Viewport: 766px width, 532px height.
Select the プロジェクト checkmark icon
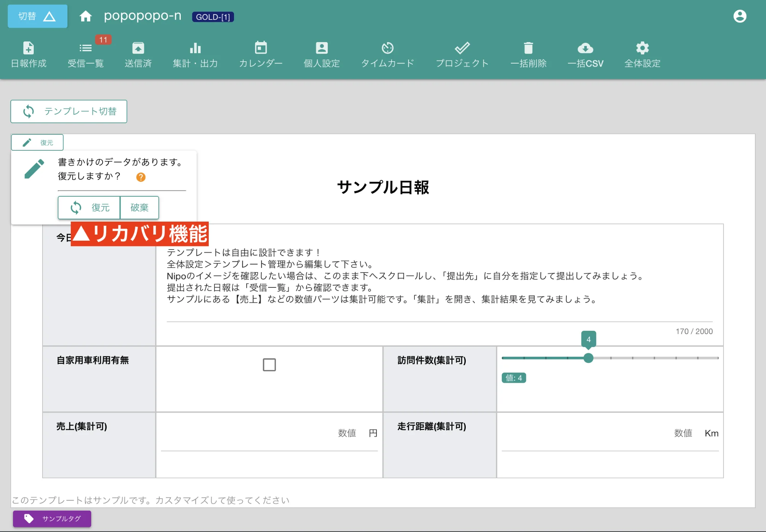click(462, 54)
